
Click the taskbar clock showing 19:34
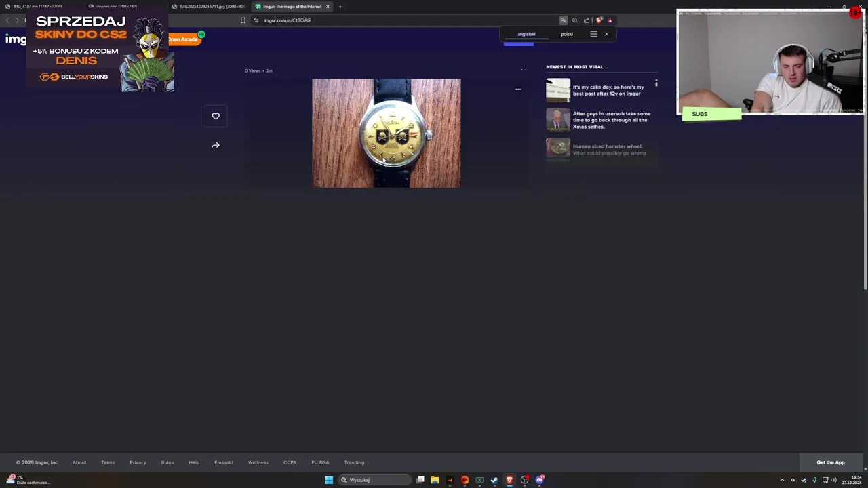[852, 480]
